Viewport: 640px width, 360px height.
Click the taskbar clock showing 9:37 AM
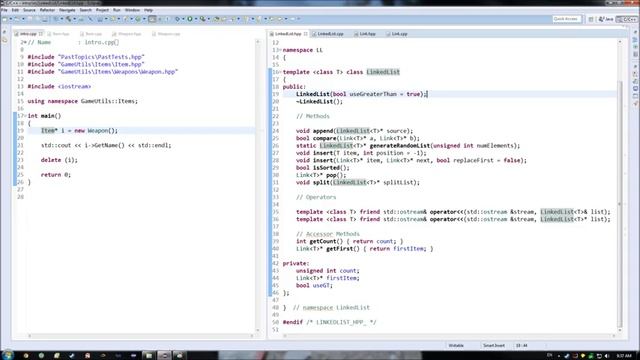pos(624,356)
